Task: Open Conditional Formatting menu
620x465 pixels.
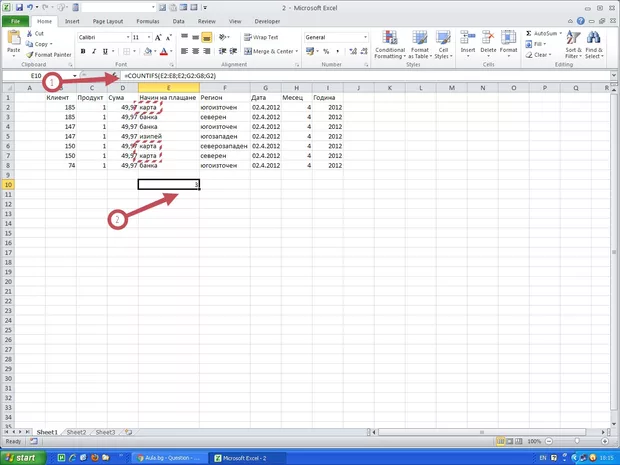Action: pos(390,45)
